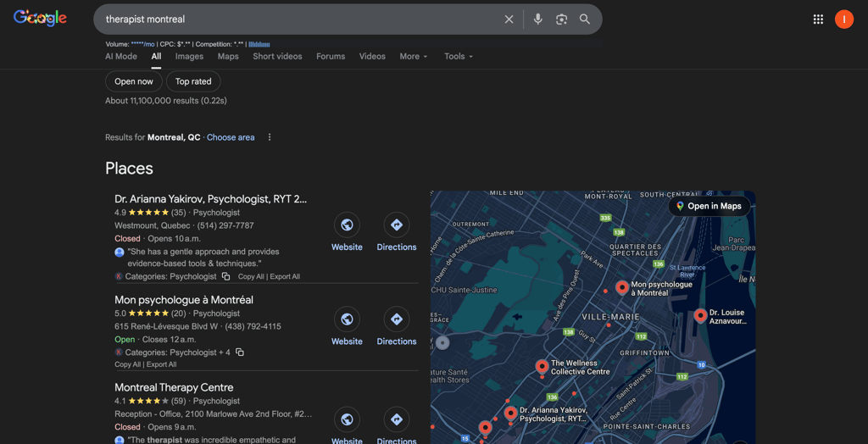Toggle the Open now filter chip
This screenshot has height=444, width=868.
tap(133, 81)
